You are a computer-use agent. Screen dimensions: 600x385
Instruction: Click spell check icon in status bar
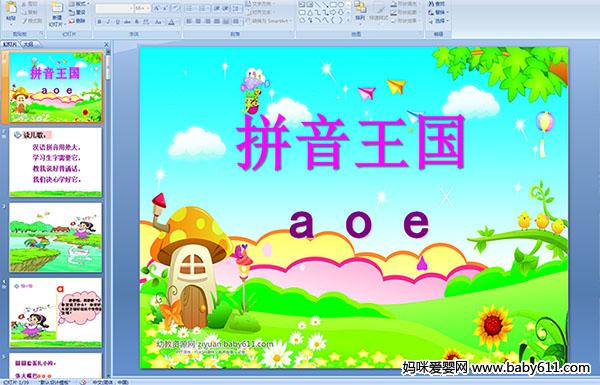(83, 382)
